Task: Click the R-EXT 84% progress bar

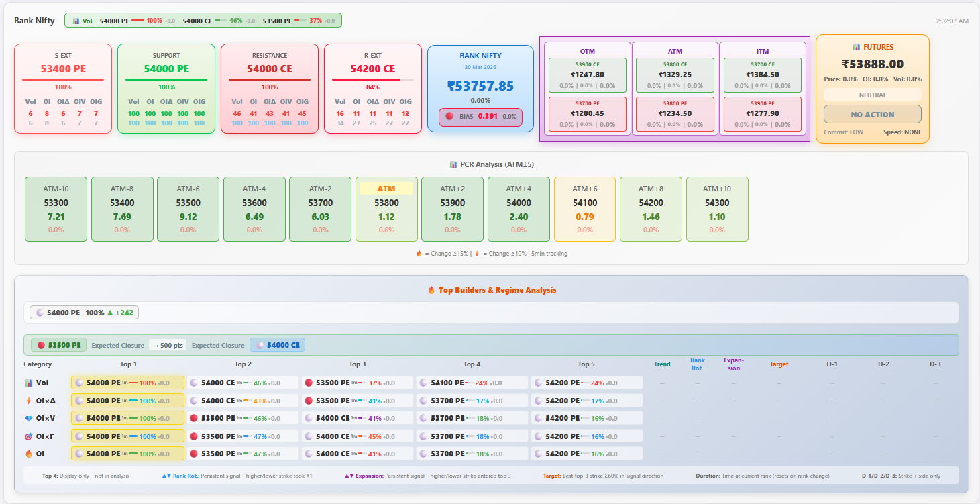Action: point(373,79)
